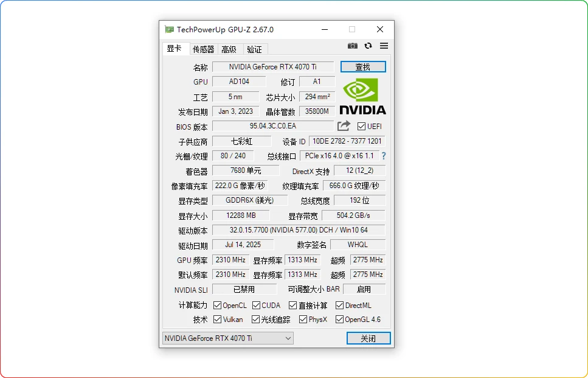Viewport: 588px width, 378px height.
Task: Click the bus width value 192 位
Action: [359, 200]
